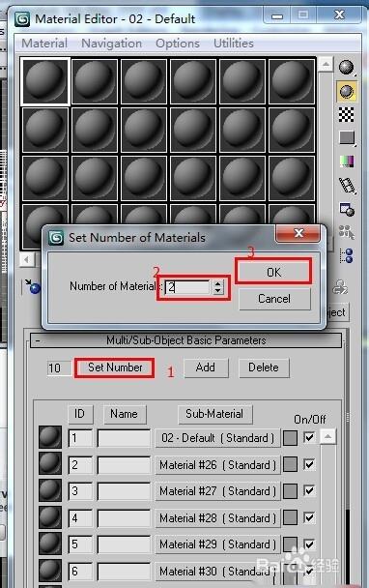Toggle the Backlight icon

pos(346,91)
